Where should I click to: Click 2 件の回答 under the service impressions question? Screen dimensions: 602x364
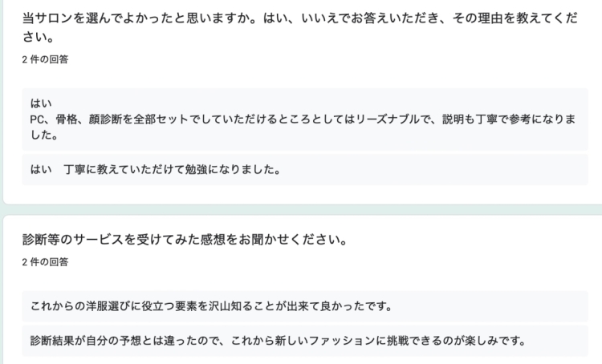coord(45,262)
